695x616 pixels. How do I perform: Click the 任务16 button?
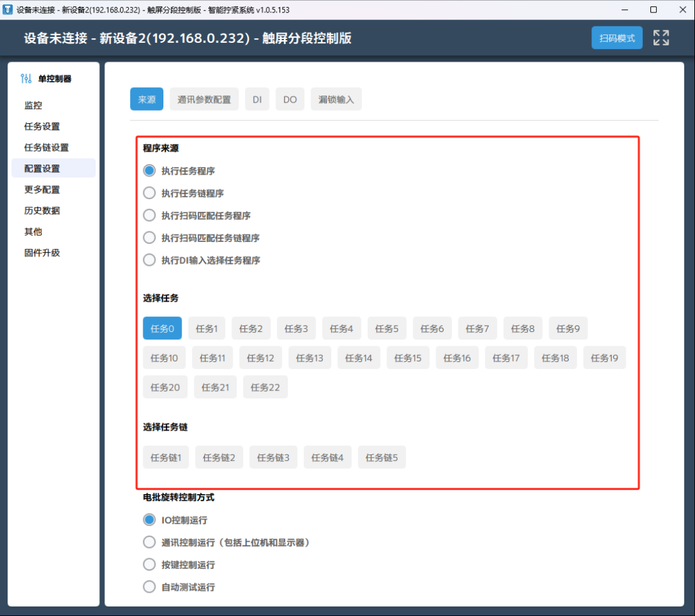(457, 358)
